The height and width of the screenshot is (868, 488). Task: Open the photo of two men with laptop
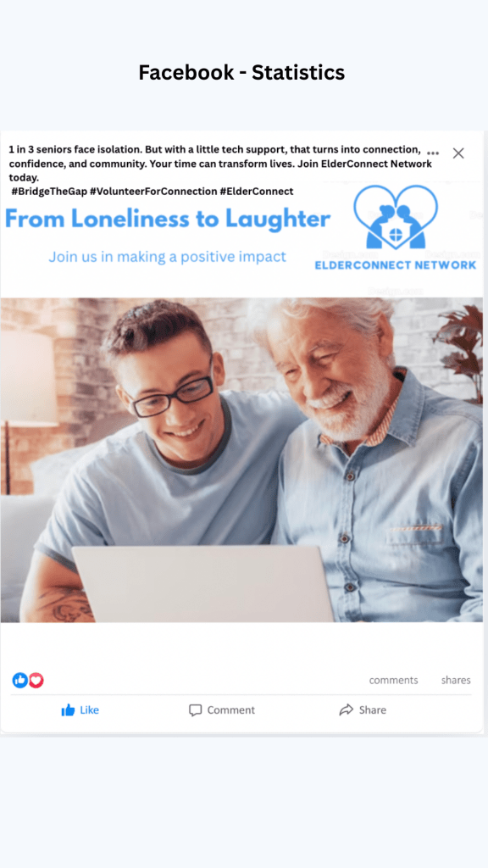(241, 460)
